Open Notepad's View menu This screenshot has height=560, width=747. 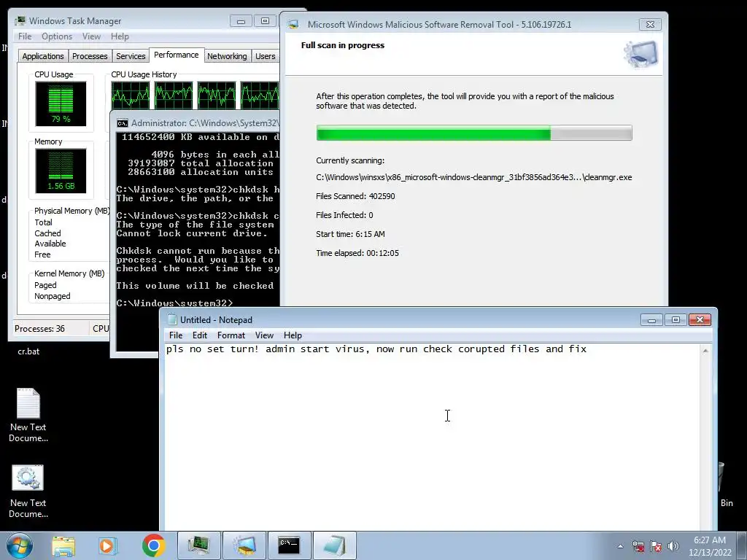click(264, 335)
